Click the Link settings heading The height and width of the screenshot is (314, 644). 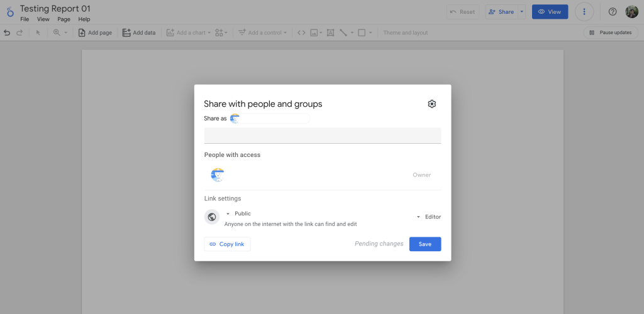click(x=223, y=198)
